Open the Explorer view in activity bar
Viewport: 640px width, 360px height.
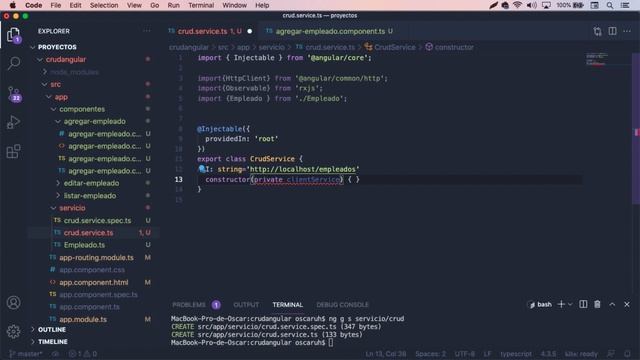click(x=13, y=35)
